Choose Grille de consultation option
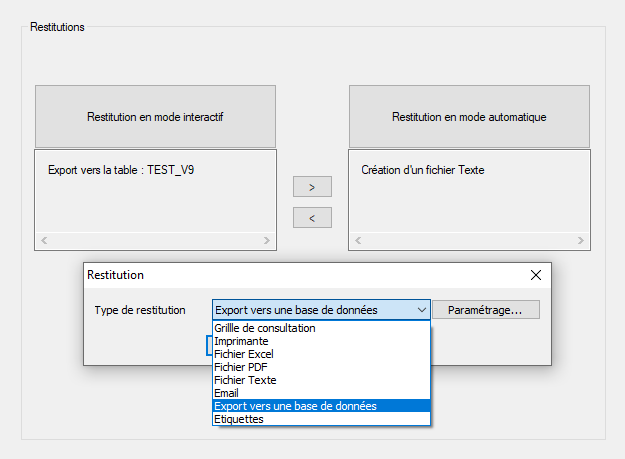 tap(265, 328)
